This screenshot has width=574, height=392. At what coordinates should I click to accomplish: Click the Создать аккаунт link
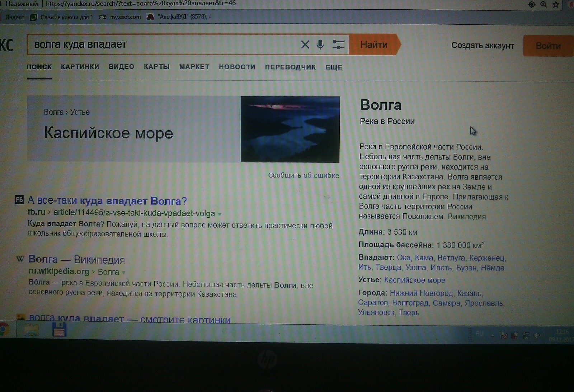pos(483,46)
